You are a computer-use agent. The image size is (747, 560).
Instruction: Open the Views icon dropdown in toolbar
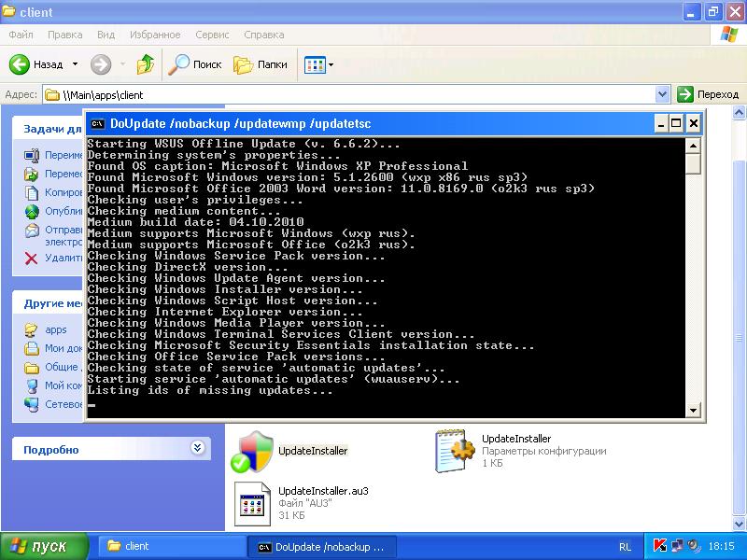coord(318,64)
